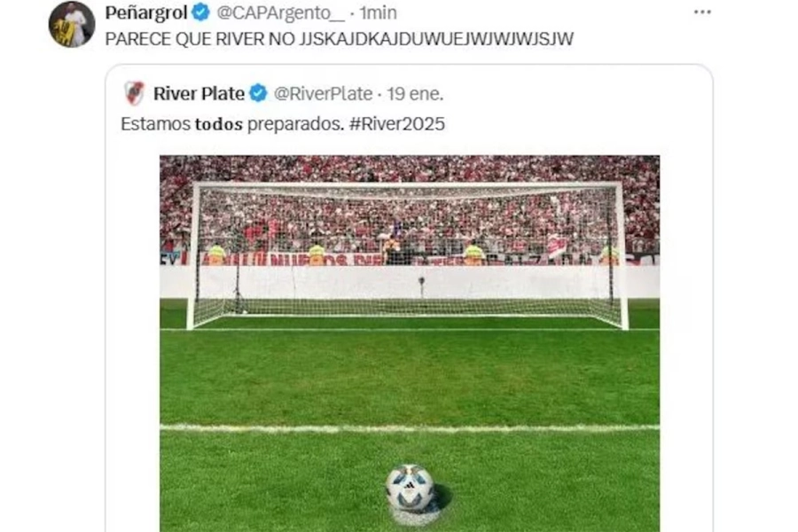Screen dimensions: 798x532
Task: Click the River Plate account name
Action: tap(199, 94)
